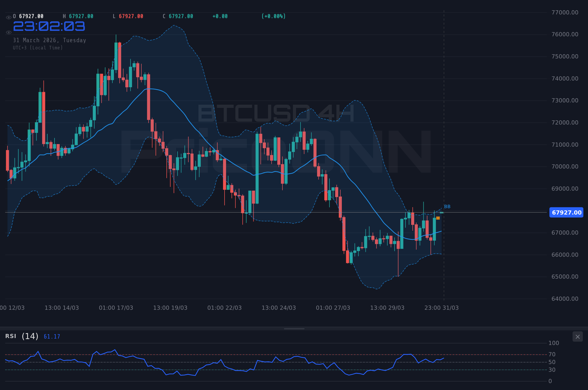Select the current price tag 67927.00
The image size is (588, 390).
pos(566,212)
